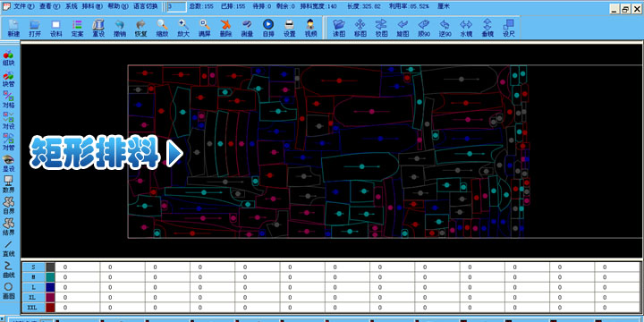This screenshot has width=644, height=322.
Task: Open the 设置 (Settings) printer icon
Action: [289, 29]
